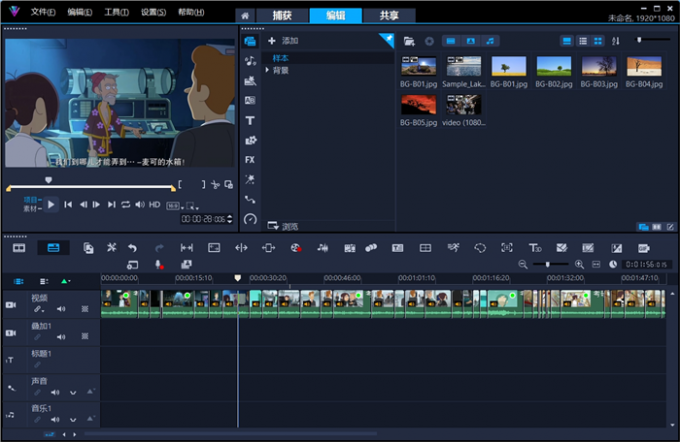Open the speed gauge library icon
The height and width of the screenshot is (442, 680).
click(x=250, y=219)
